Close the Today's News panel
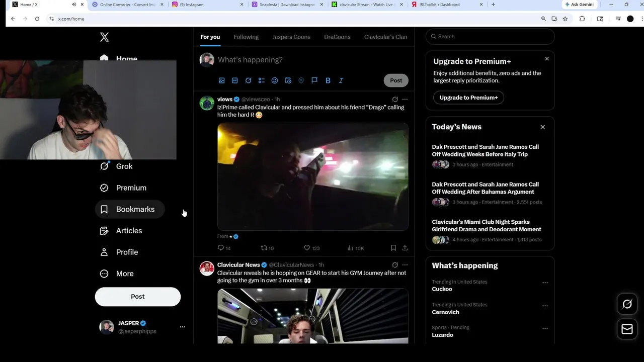This screenshot has width=644, height=362. pyautogui.click(x=542, y=127)
